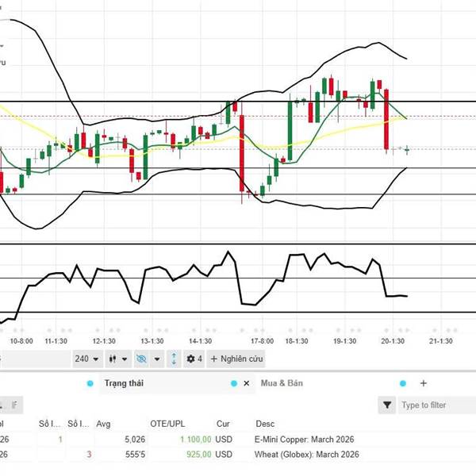
Task: Click blue dot beside the Trạng thái close X
Action: coord(234,383)
